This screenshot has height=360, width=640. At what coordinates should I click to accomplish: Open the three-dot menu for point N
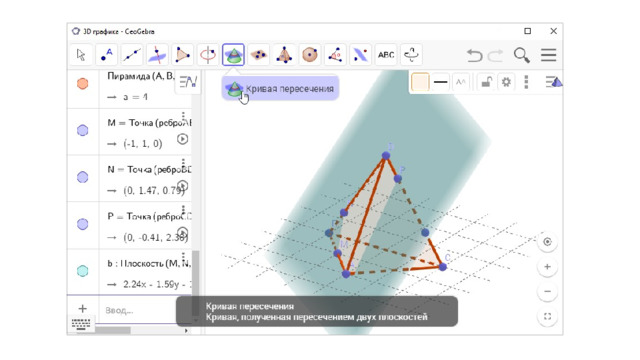(183, 163)
